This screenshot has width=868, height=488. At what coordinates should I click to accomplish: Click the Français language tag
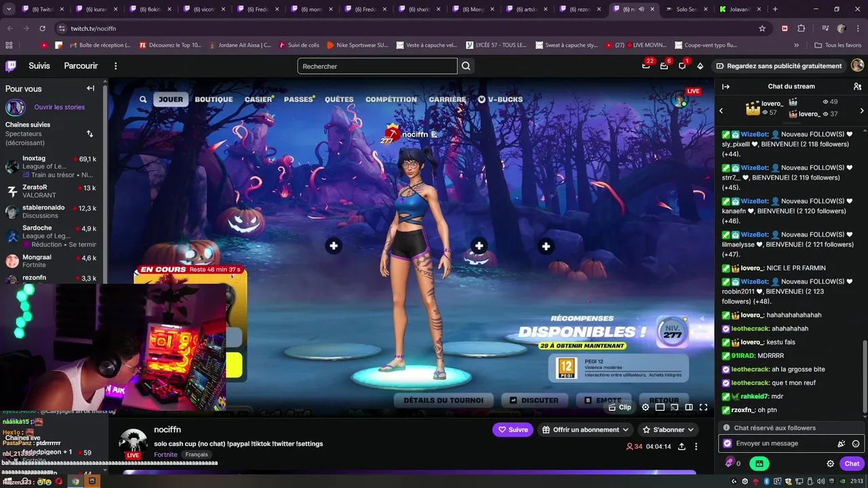point(197,455)
